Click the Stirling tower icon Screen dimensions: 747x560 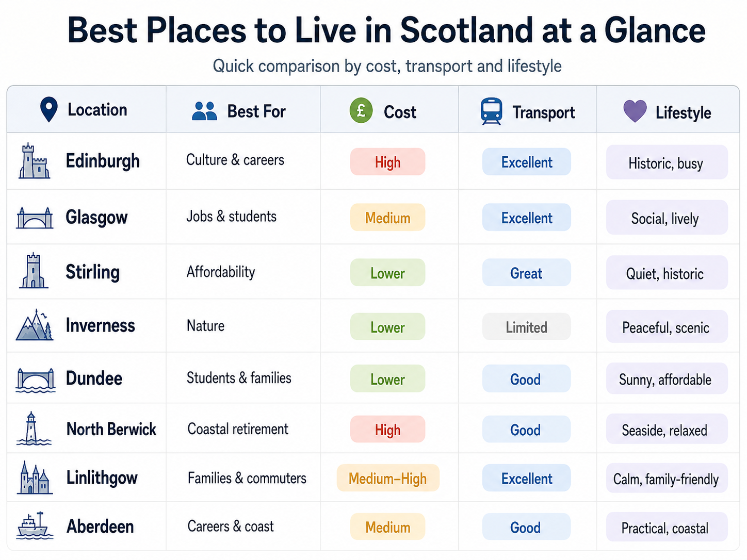click(34, 271)
